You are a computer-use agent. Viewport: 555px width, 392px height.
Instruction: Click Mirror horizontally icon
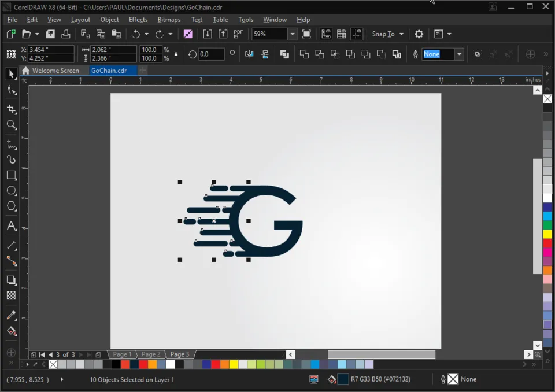tap(249, 54)
